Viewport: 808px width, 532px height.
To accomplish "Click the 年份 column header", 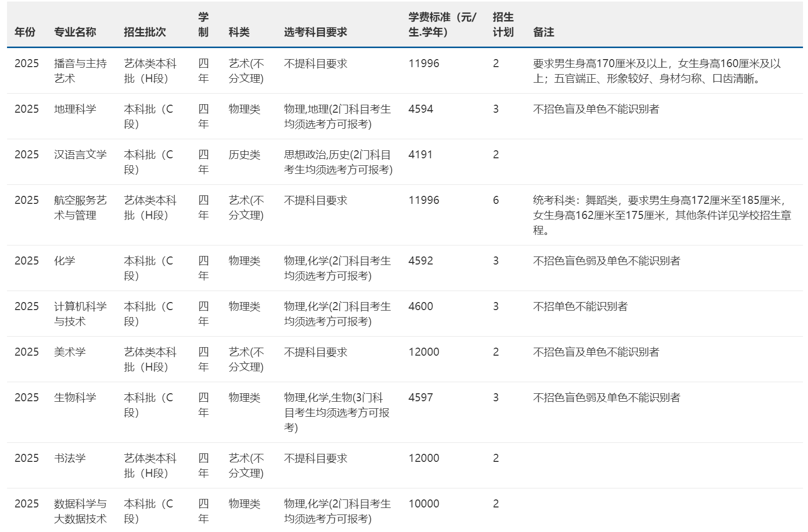I will [25, 32].
